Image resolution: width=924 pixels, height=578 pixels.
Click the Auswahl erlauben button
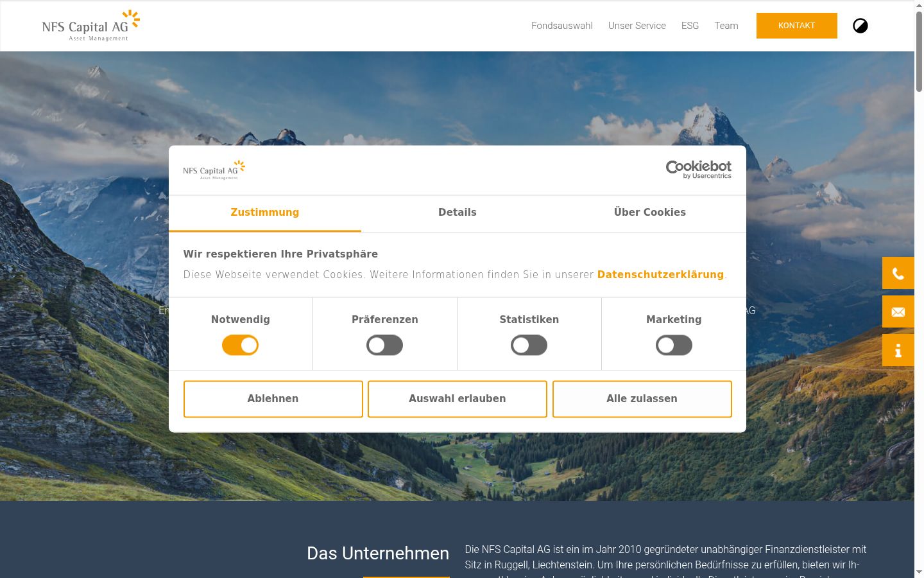458,399
